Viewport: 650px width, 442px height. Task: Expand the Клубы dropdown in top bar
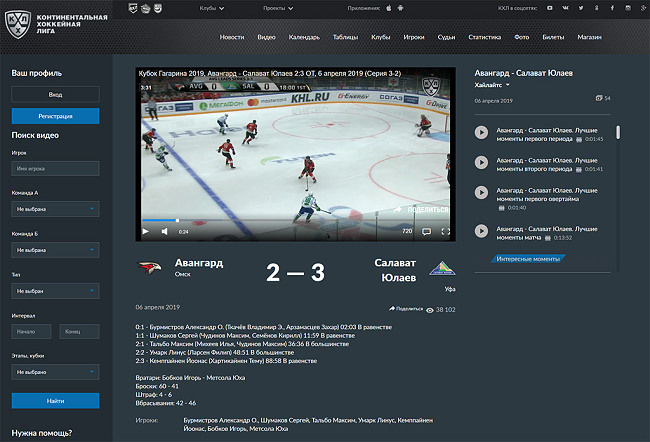coord(211,8)
